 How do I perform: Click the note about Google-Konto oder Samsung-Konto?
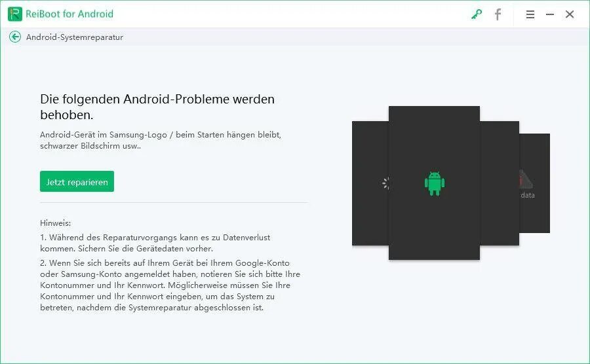[170, 285]
